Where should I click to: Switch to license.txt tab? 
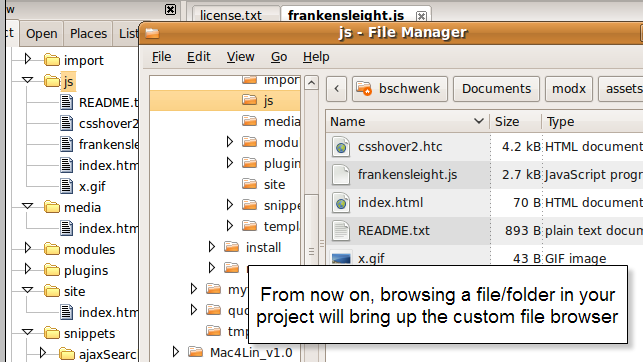(230, 16)
